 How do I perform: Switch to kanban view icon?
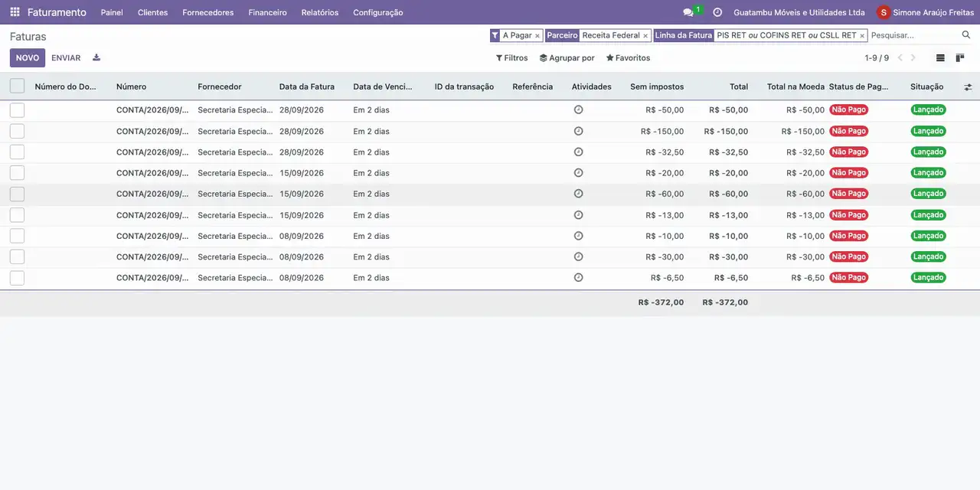960,58
